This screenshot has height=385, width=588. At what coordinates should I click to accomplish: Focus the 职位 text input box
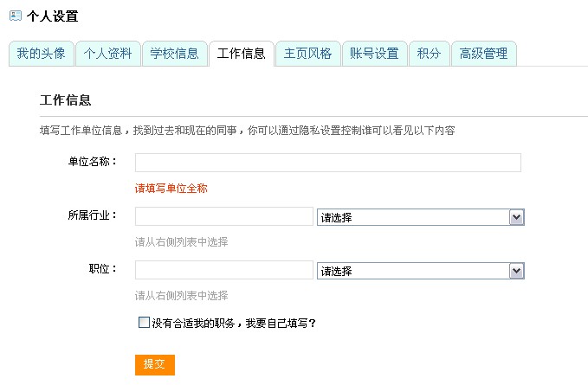click(224, 270)
